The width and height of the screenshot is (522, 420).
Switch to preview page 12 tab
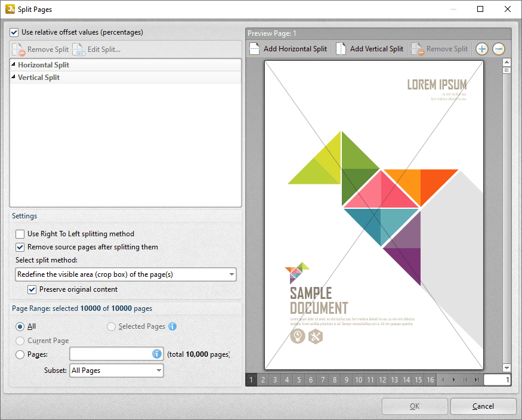tap(382, 379)
